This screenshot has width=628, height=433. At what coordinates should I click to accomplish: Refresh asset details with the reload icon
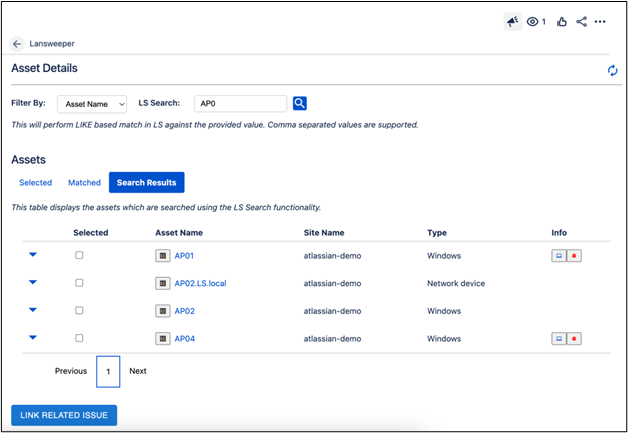(613, 70)
